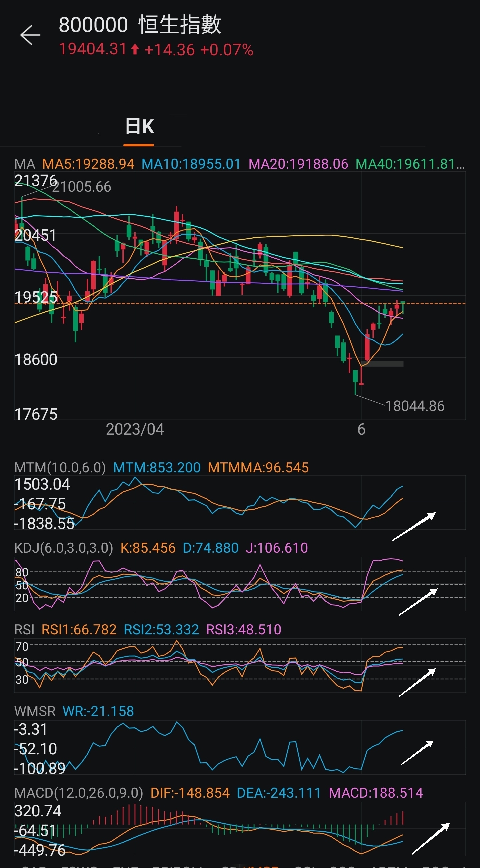Tap the 18044.86 low price label
Viewport: 480px width, 868px height.
415,406
